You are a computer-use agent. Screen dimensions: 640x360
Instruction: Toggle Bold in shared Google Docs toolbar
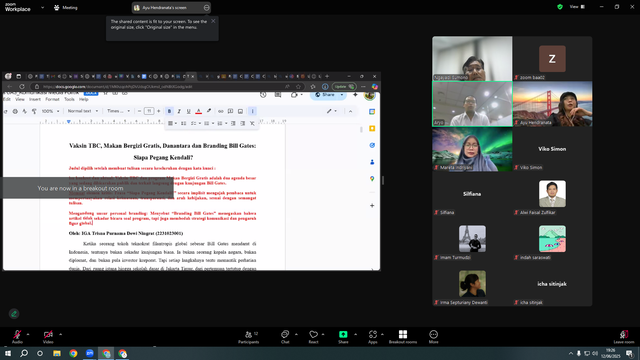point(169,111)
